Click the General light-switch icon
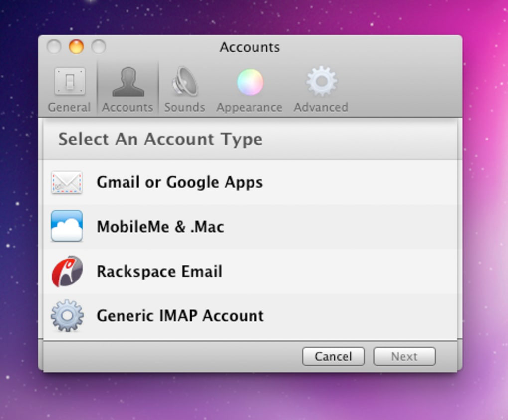Viewport: 508px width, 420px height. pyautogui.click(x=70, y=81)
